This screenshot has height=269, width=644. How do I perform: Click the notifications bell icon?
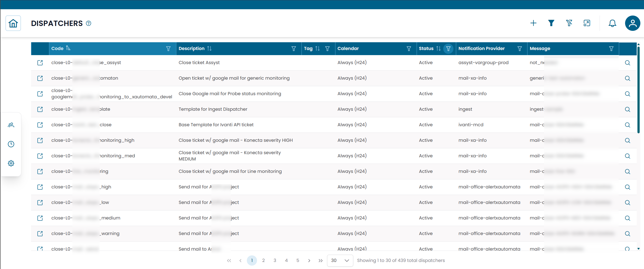point(612,23)
